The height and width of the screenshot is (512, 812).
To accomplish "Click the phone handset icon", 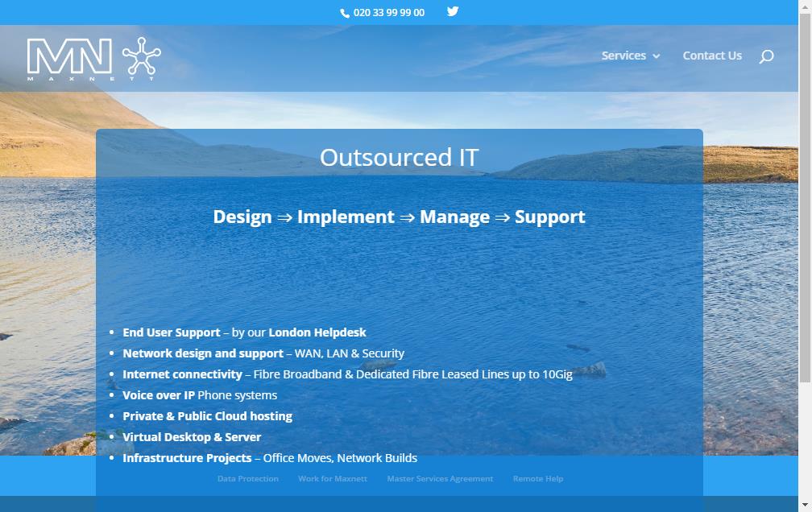I will tap(345, 13).
